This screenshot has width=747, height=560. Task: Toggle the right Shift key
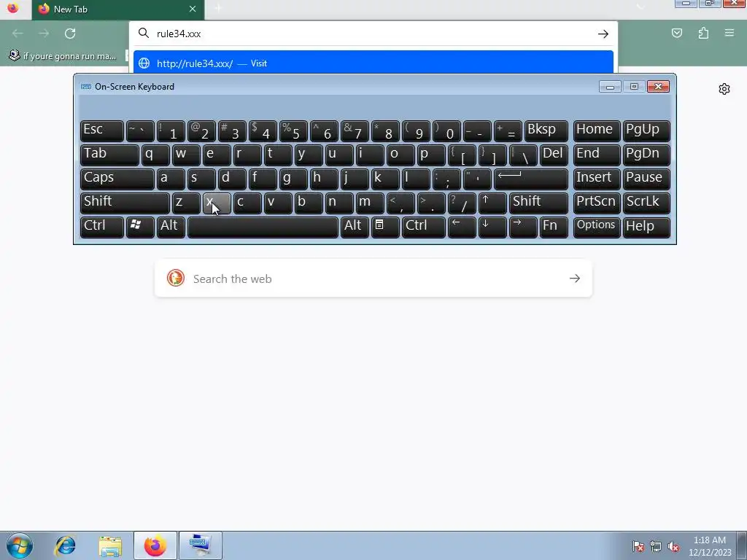point(539,203)
